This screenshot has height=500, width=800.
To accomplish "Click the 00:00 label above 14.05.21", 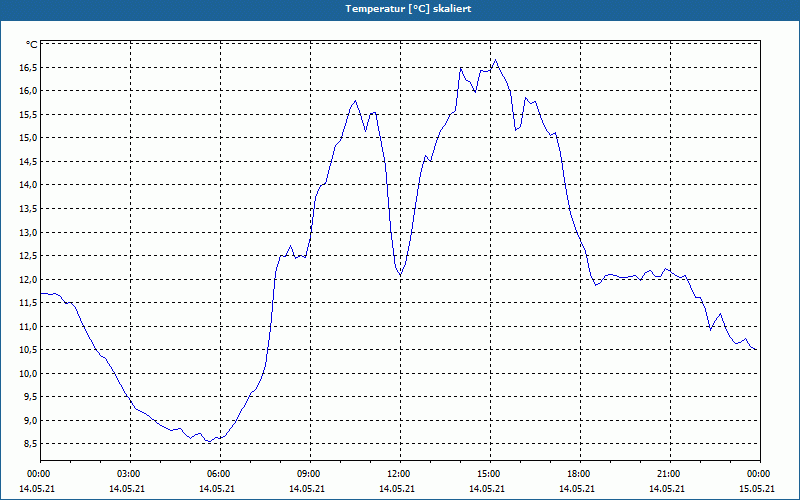I will point(39,474).
